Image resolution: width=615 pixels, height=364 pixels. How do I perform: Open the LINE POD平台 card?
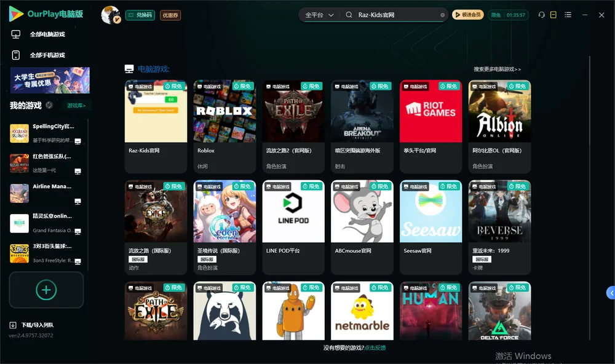click(x=293, y=227)
